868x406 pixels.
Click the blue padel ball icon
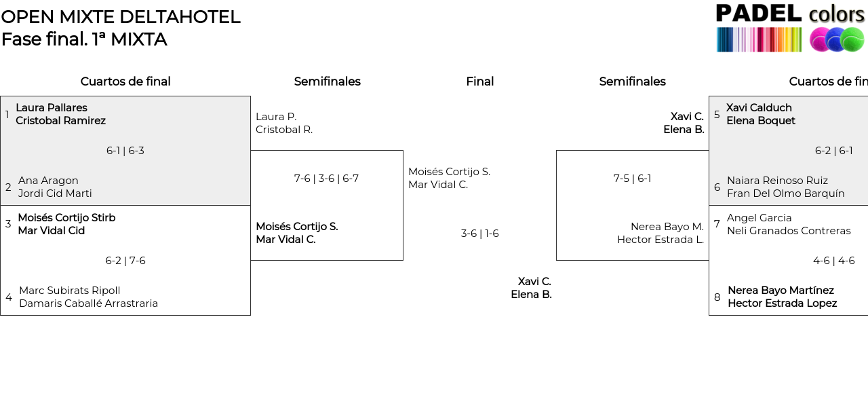(836, 40)
